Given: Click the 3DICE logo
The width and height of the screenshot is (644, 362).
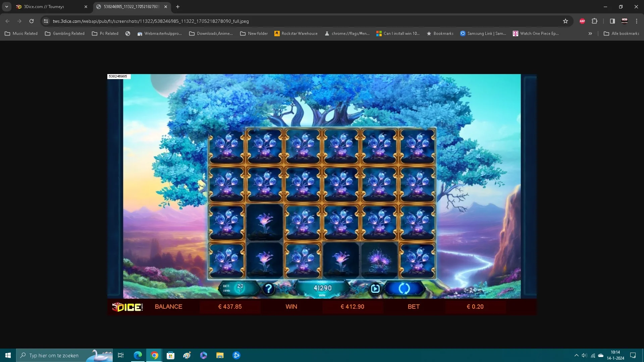Looking at the screenshot, I should point(127,307).
